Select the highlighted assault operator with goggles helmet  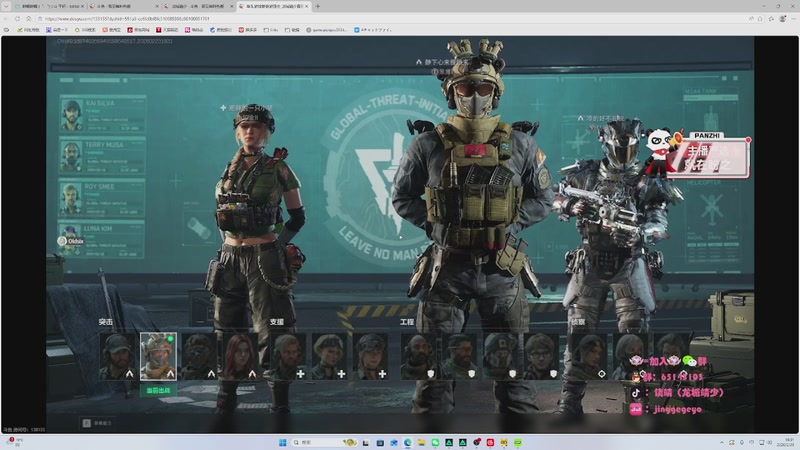tap(158, 356)
